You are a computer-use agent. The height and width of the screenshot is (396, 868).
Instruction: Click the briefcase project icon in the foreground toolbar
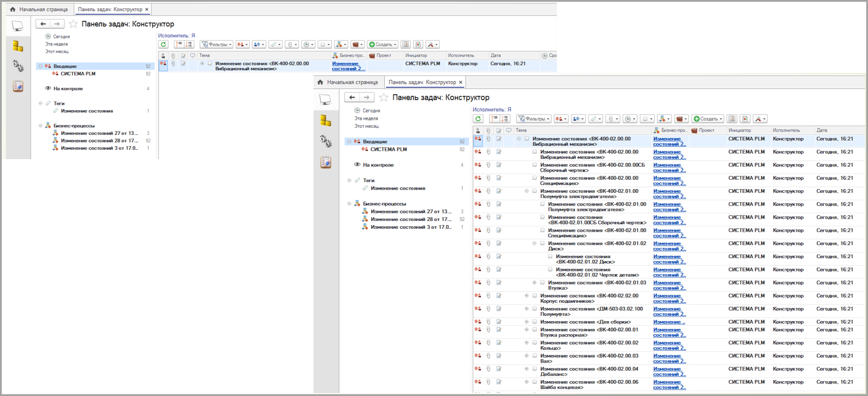[x=681, y=119]
